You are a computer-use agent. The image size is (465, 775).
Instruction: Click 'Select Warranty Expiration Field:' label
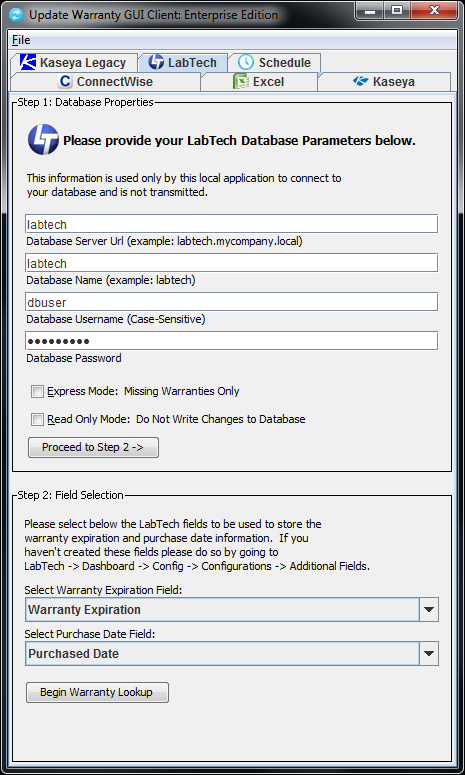tap(102, 590)
